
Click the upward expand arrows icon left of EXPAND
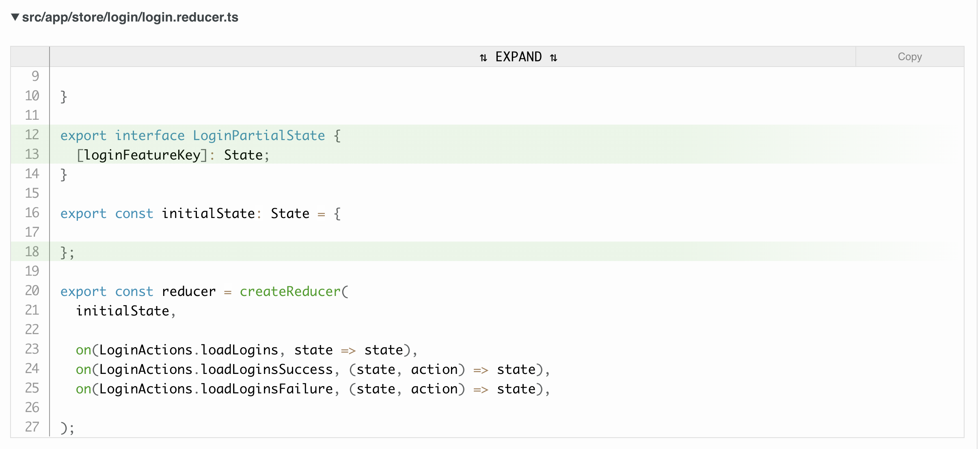[x=483, y=57]
